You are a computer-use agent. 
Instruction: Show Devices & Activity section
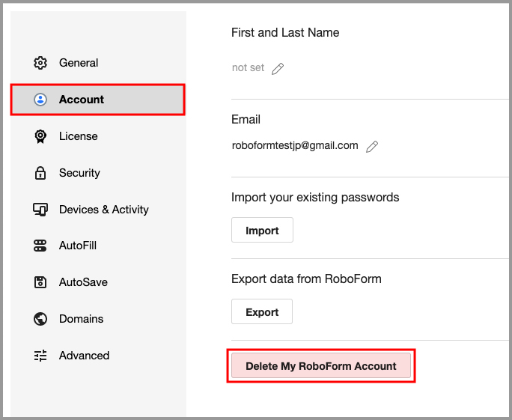[x=98, y=210]
